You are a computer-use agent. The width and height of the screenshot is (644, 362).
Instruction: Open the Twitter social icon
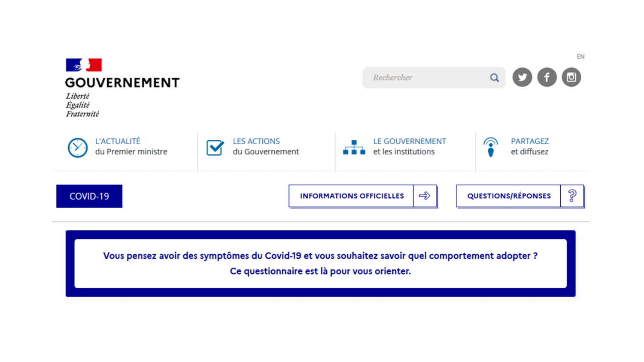pyautogui.click(x=522, y=77)
